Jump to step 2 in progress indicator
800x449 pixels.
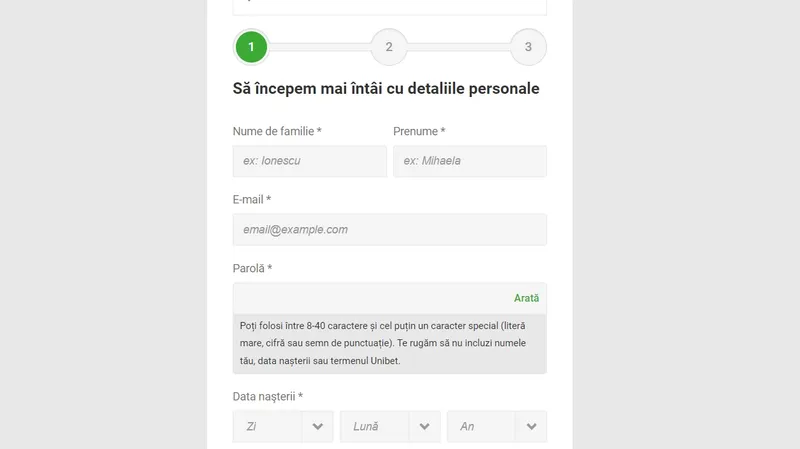pos(389,47)
